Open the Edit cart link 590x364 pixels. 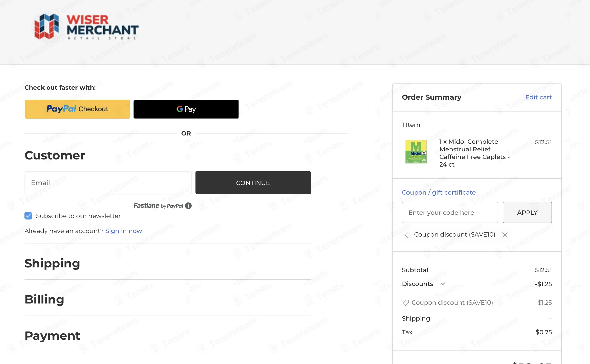click(538, 97)
